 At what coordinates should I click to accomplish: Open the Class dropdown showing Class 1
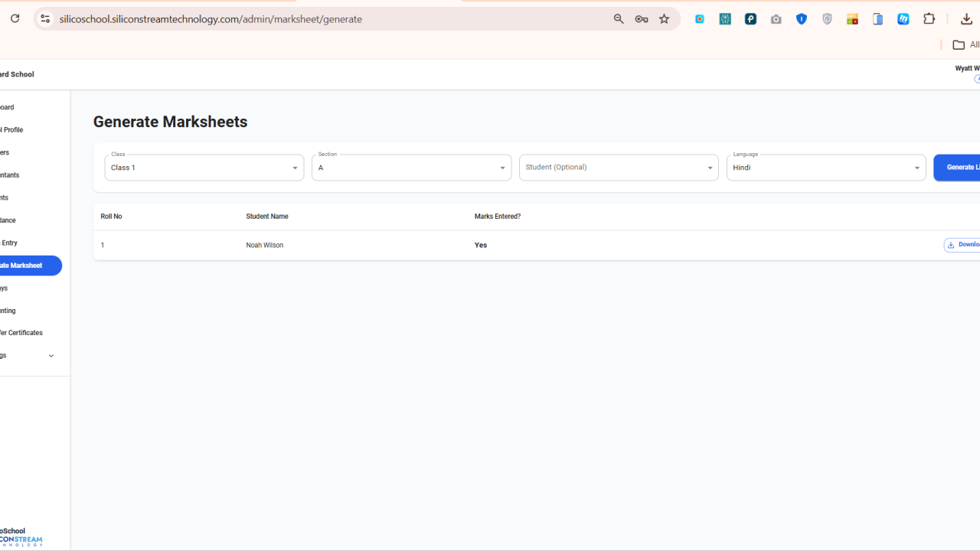coord(204,168)
